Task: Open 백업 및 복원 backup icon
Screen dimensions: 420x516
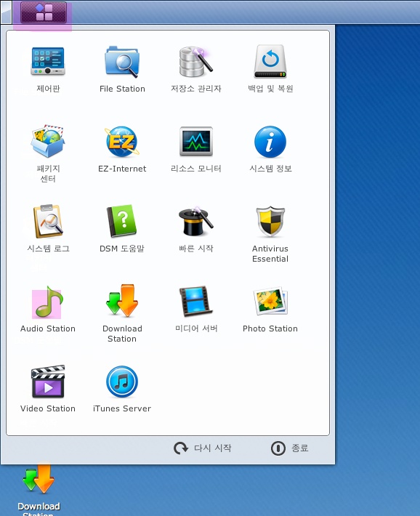Action: 270,62
